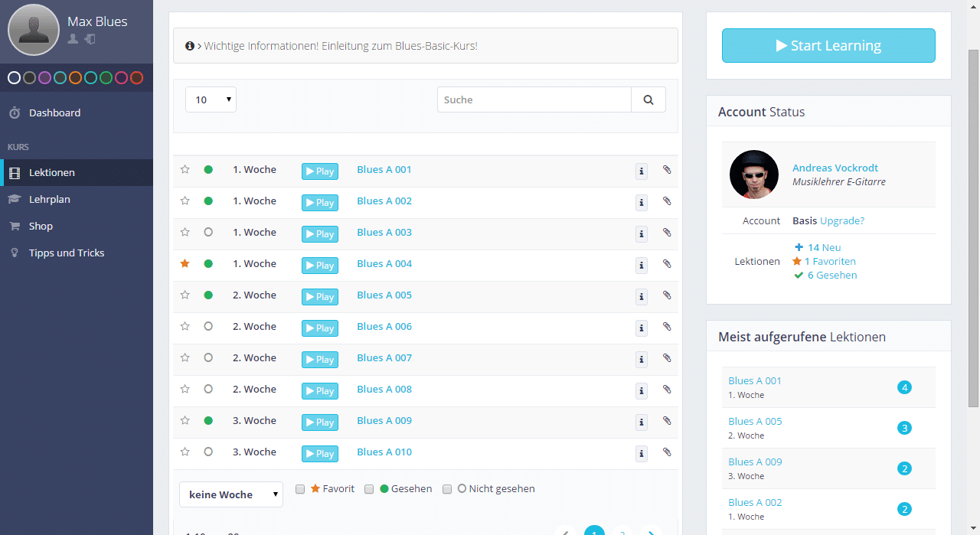Remove the orange favorite star on Blues A 004
Viewport: 980px width, 535px height.
point(185,263)
